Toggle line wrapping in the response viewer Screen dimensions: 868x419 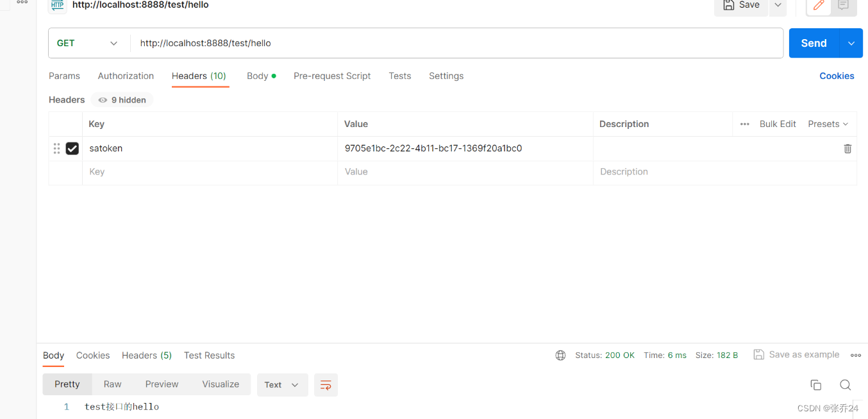[x=326, y=384]
